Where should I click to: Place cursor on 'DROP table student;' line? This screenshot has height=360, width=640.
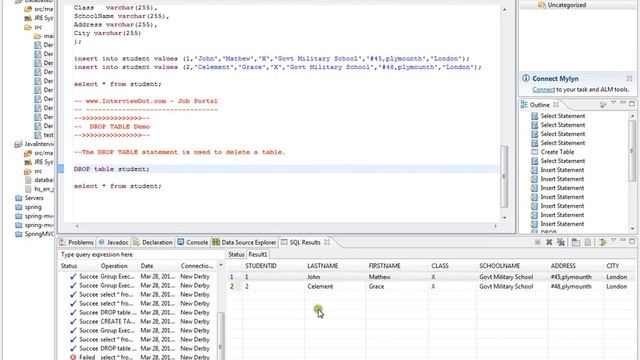[111, 169]
